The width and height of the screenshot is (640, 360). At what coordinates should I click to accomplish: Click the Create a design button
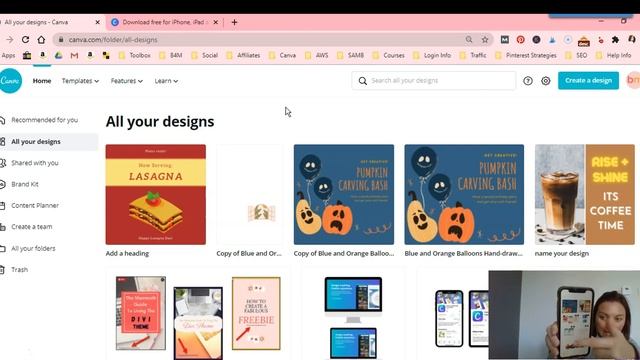click(588, 80)
